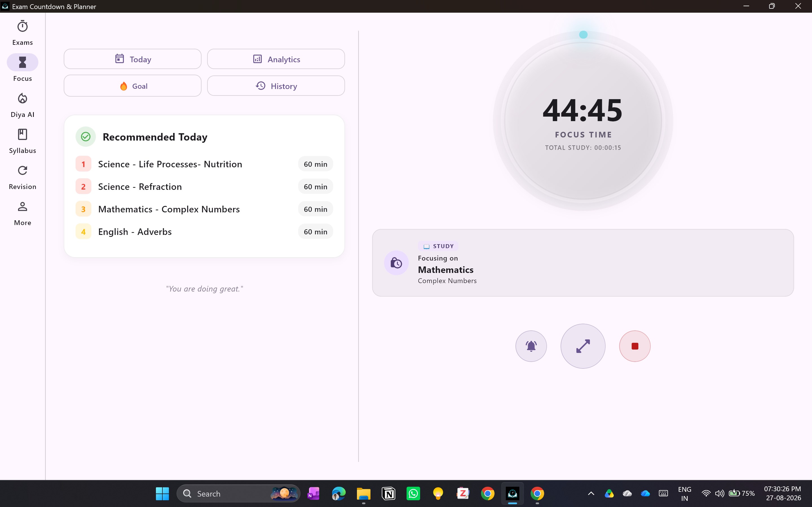Open the More profile menu

23,213
